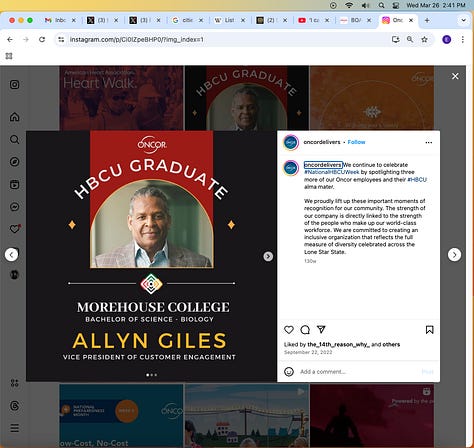Open the Chrome profile avatar
Viewport: 474px width, 448px height.
point(447,39)
